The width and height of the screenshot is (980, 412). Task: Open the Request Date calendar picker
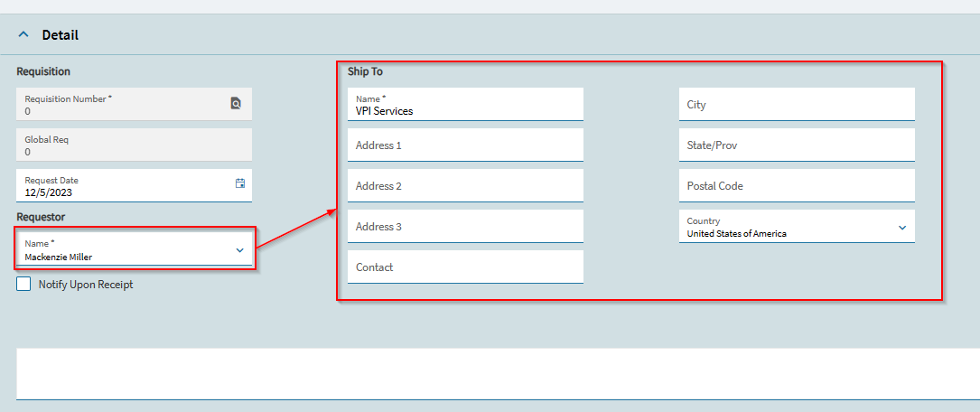(x=240, y=183)
